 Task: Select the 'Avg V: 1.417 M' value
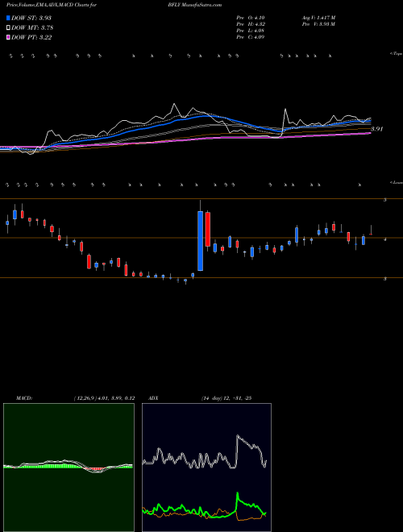(318, 18)
